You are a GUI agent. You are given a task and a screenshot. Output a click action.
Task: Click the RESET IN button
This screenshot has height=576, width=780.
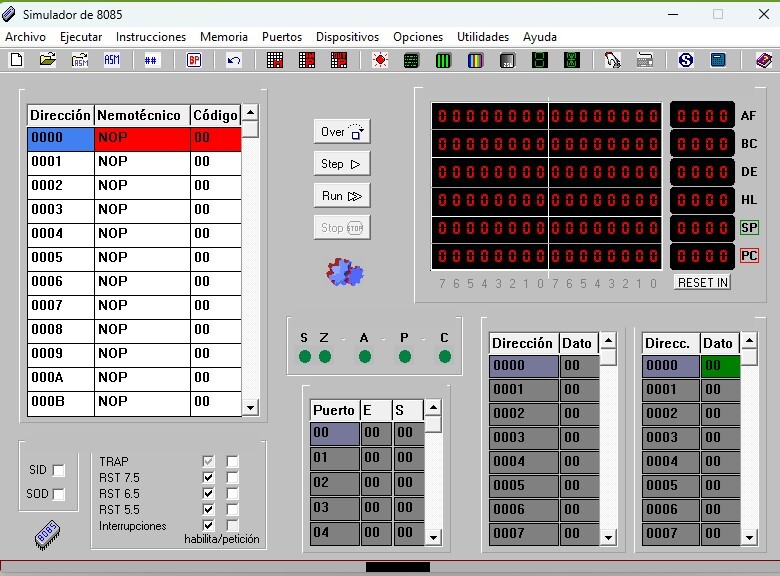[702, 283]
